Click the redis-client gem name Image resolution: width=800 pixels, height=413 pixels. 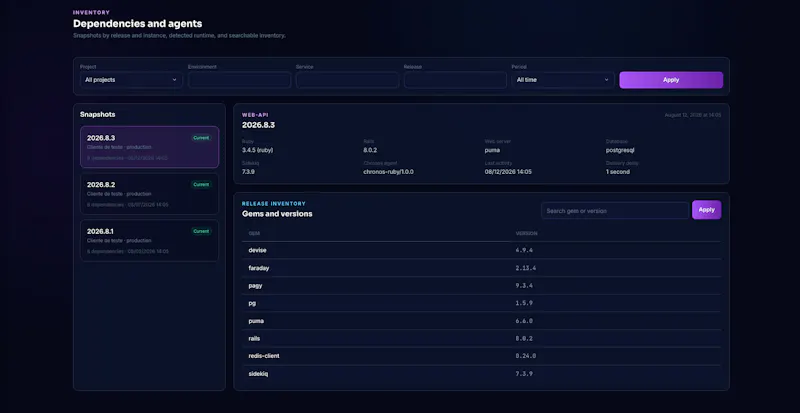tap(263, 356)
